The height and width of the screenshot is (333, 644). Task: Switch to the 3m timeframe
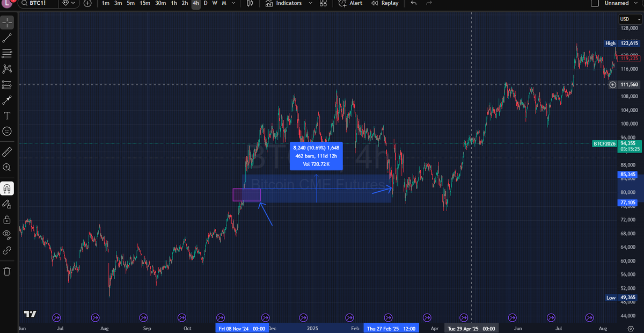[x=118, y=3]
